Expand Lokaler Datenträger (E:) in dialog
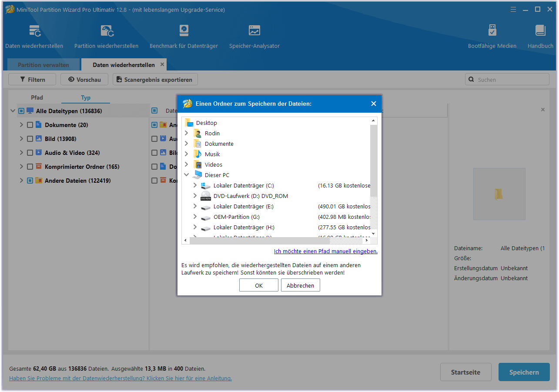This screenshot has width=559, height=392. pos(195,206)
